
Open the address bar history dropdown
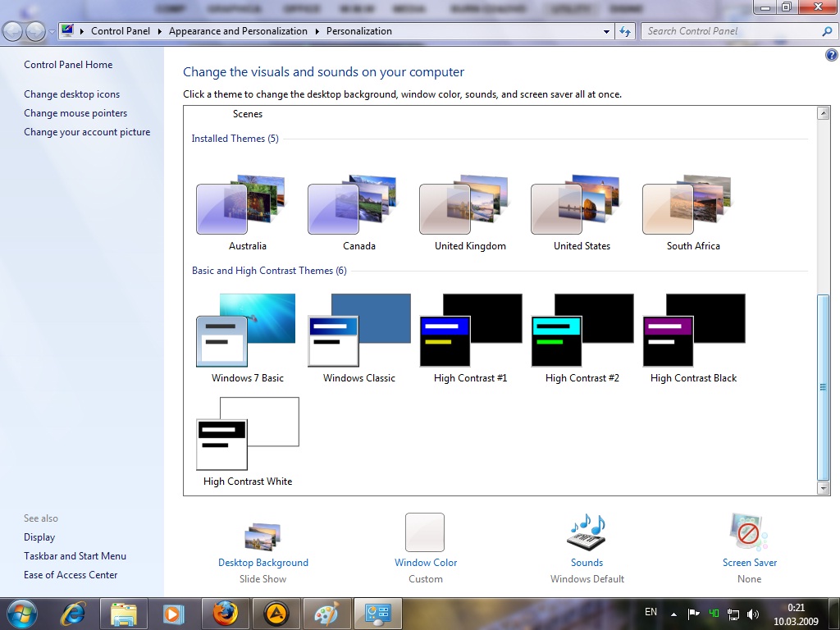click(606, 32)
